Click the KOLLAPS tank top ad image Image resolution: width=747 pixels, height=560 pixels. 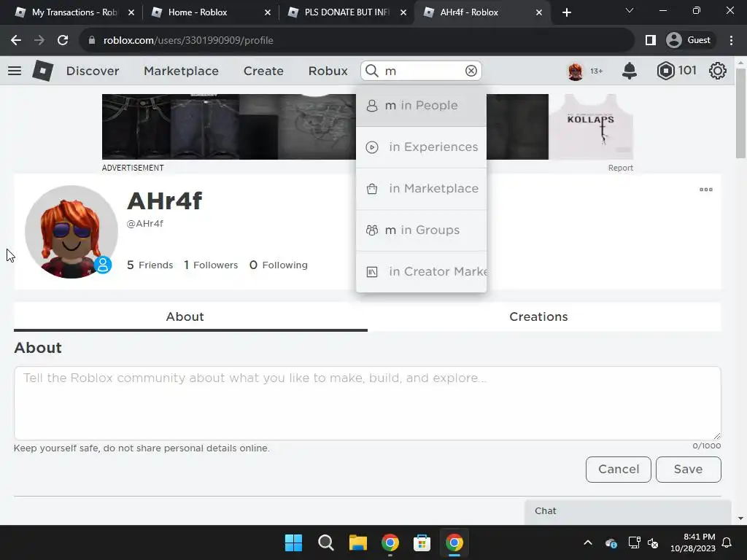click(591, 127)
